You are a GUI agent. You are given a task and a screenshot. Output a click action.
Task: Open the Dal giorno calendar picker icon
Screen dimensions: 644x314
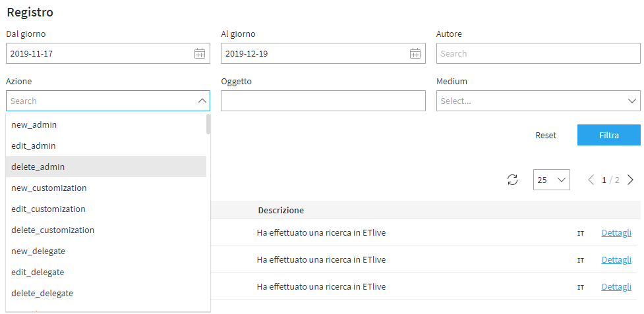pos(200,54)
